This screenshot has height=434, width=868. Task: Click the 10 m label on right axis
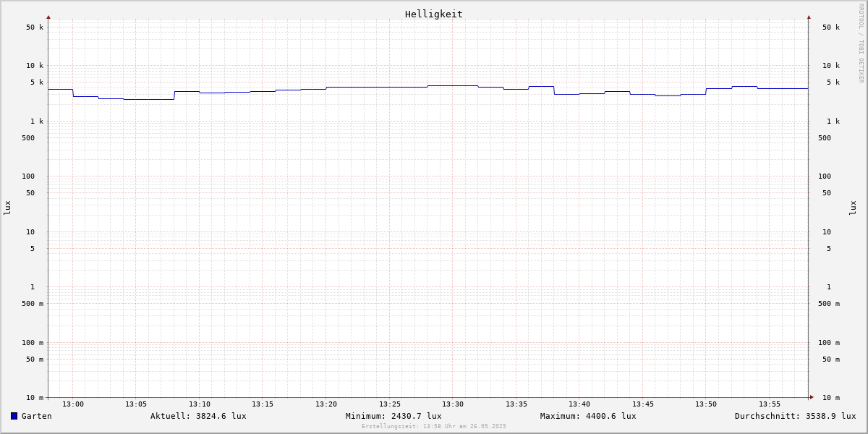pos(831,398)
